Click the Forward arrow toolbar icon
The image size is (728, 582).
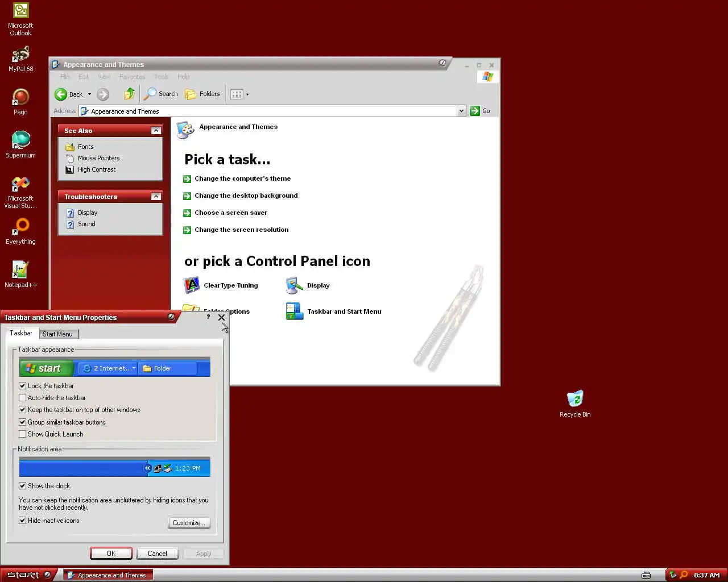click(x=103, y=94)
